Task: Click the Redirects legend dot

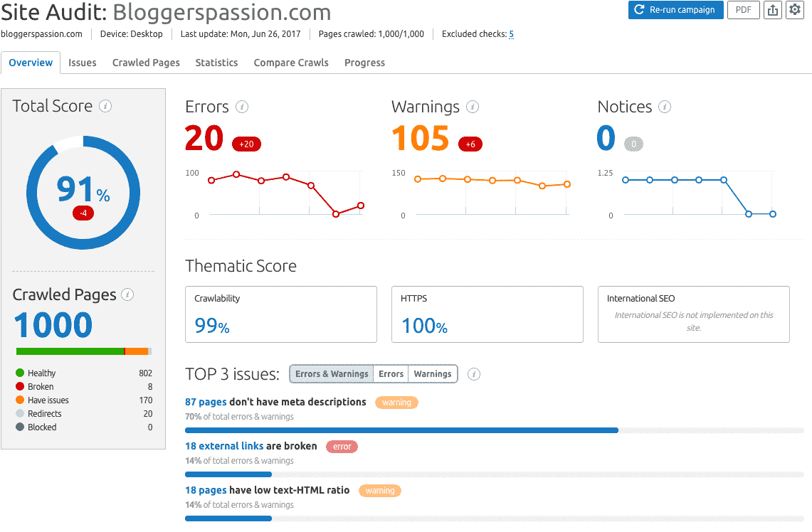Action: click(x=20, y=413)
